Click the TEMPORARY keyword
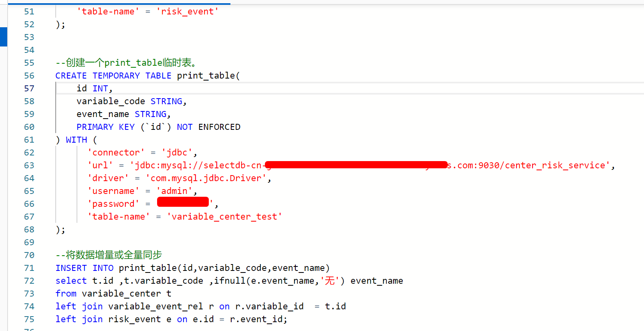The width and height of the screenshot is (644, 331). 116,76
